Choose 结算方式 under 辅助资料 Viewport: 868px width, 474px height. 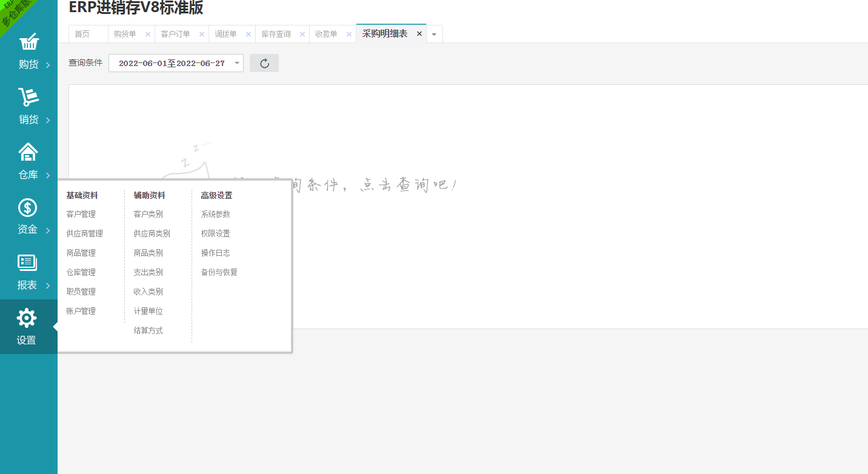[x=149, y=330]
